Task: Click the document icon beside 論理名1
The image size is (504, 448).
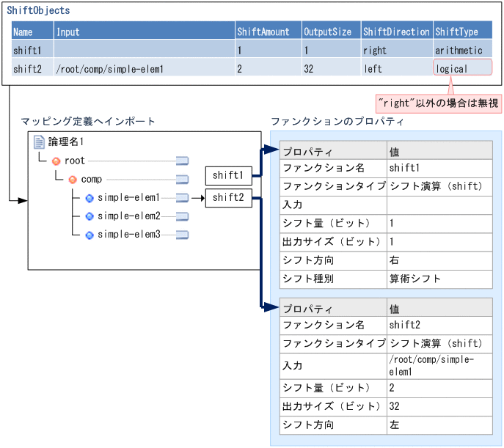Action: 40,142
